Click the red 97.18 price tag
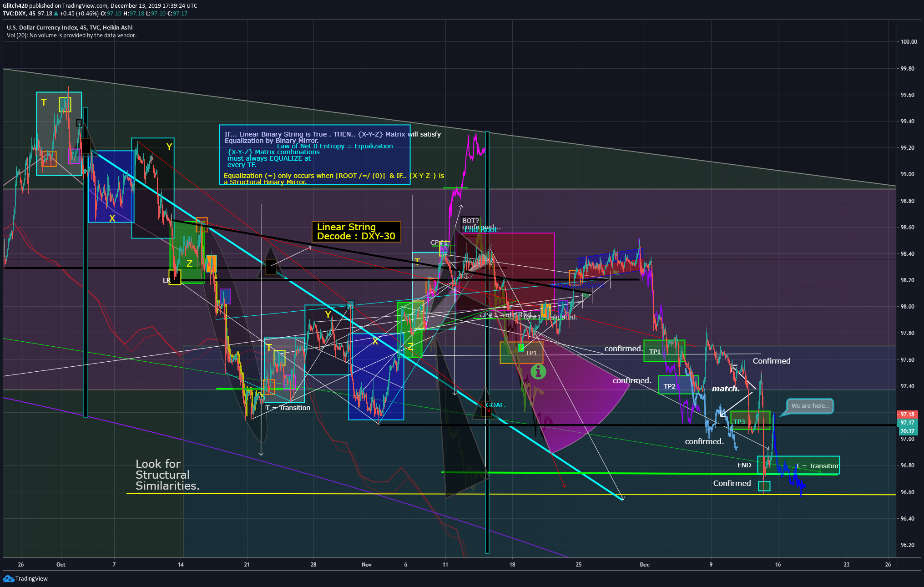The image size is (924, 587). pos(907,414)
